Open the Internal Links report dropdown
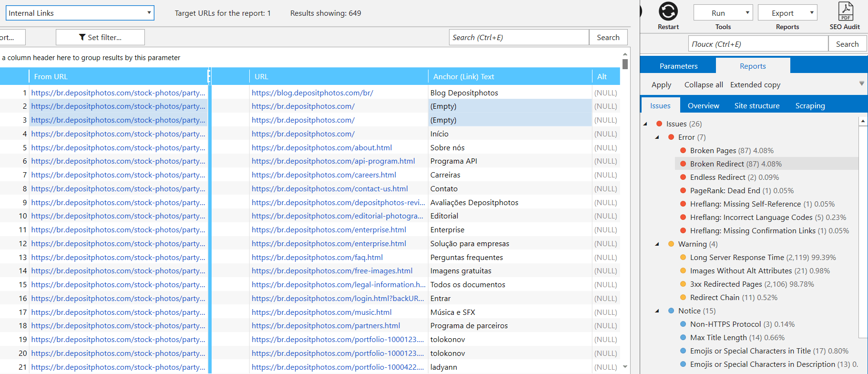The width and height of the screenshot is (868, 374). click(x=80, y=13)
